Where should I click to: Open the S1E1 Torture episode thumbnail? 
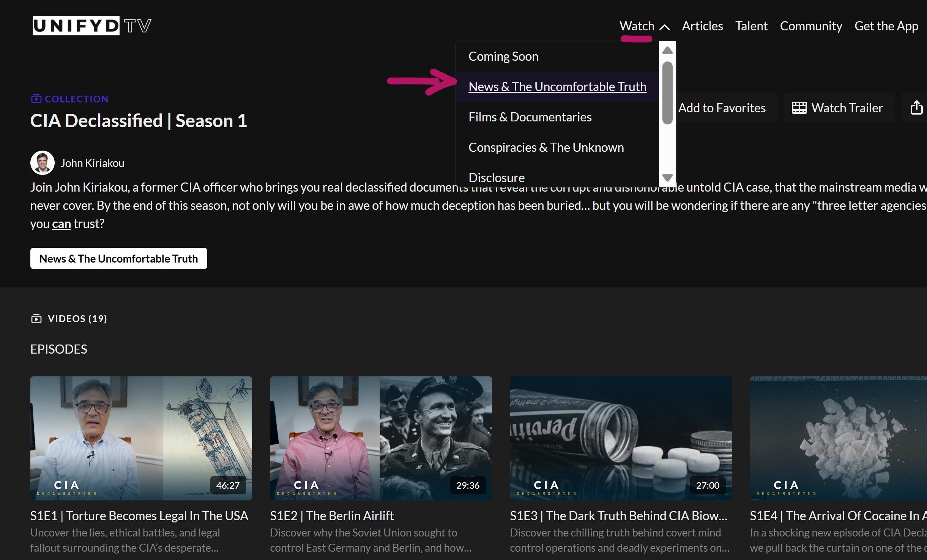141,438
